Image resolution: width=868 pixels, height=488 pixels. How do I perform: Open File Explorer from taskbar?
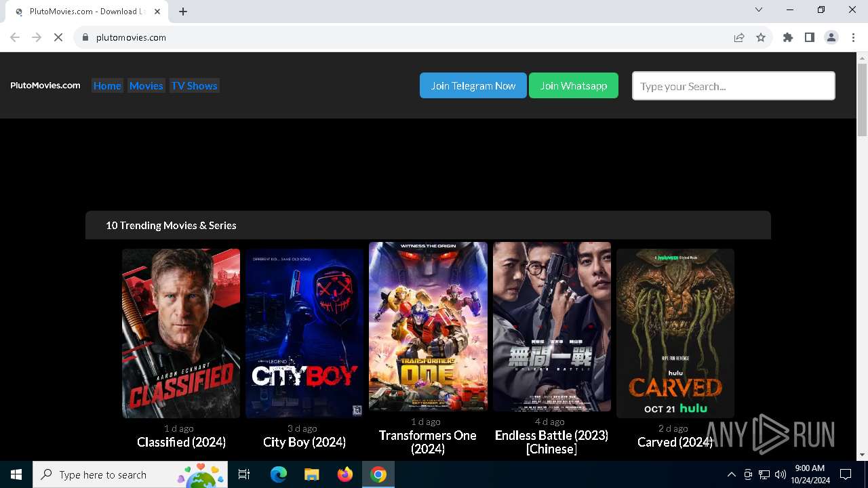(x=312, y=474)
